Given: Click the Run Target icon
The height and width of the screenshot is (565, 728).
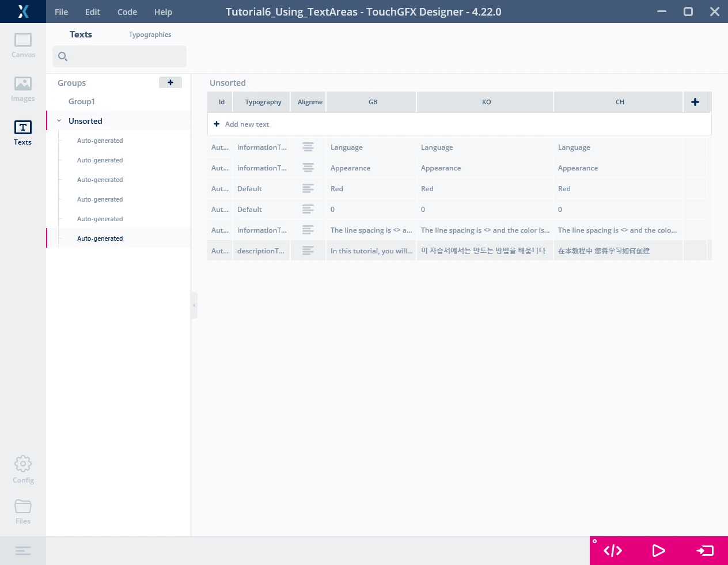Looking at the screenshot, I should tap(705, 551).
